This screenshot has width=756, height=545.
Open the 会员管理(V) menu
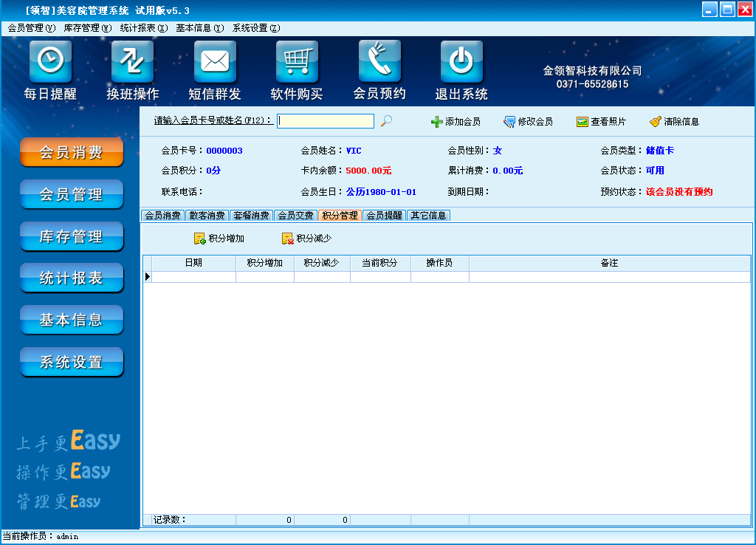32,28
